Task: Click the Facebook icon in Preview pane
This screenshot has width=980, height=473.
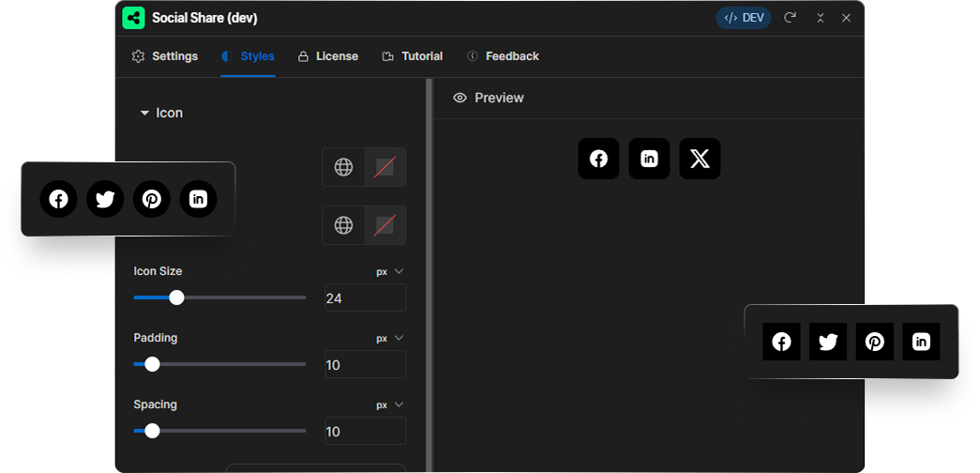Action: (598, 159)
